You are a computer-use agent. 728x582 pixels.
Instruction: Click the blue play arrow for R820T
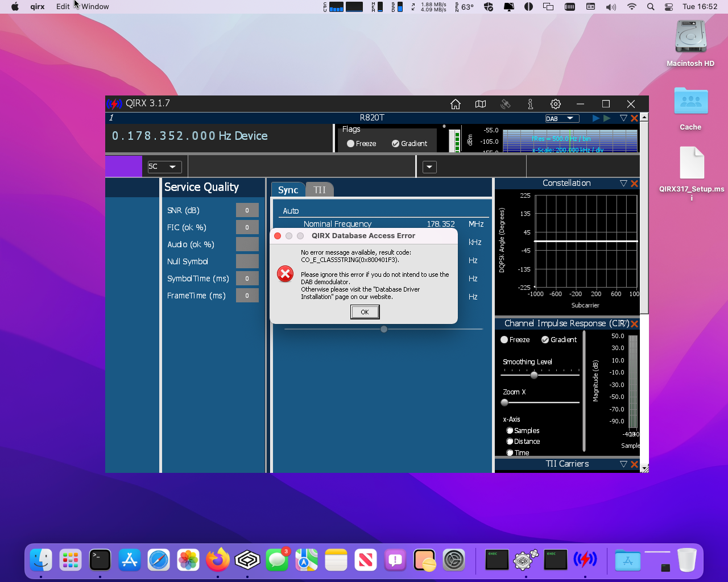click(x=596, y=118)
